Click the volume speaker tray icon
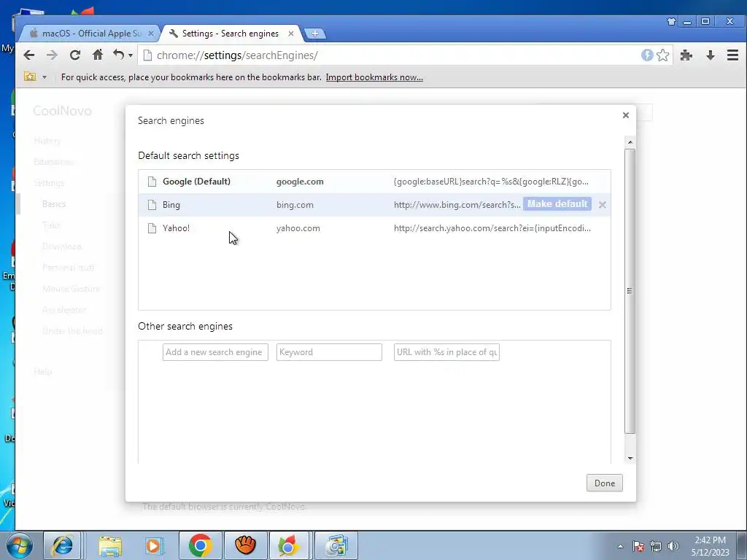Image resolution: width=747 pixels, height=560 pixels. click(x=673, y=546)
